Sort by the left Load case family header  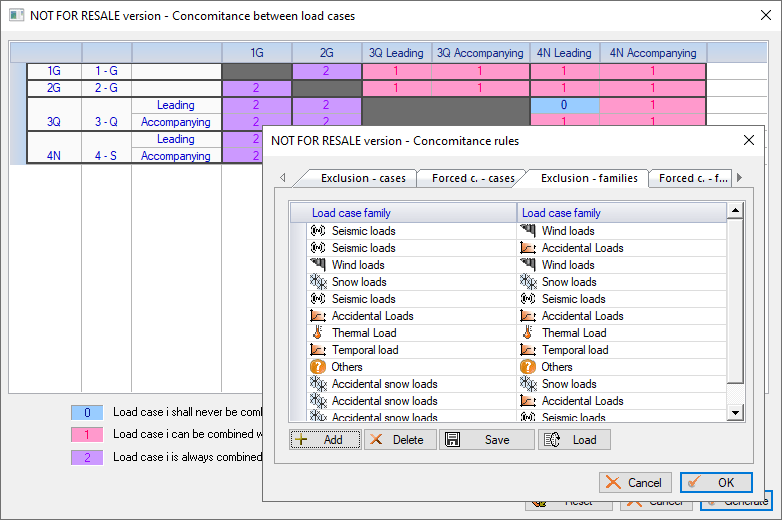click(402, 213)
